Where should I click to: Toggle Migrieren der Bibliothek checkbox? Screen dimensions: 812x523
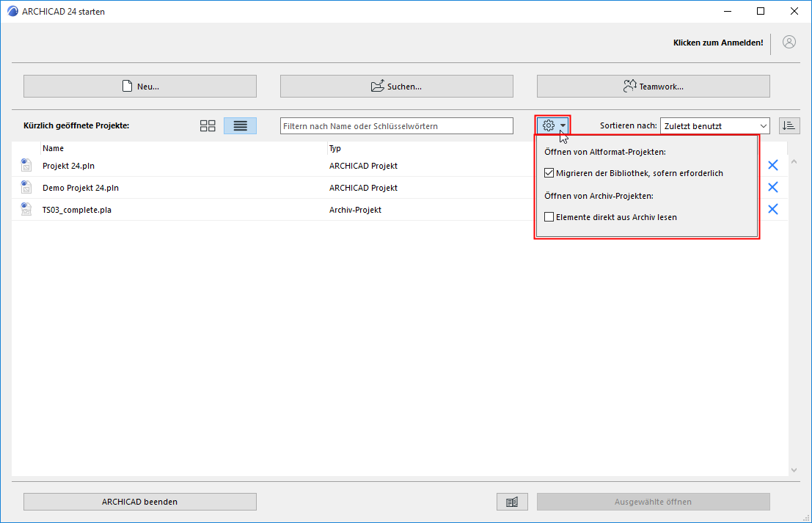(549, 173)
